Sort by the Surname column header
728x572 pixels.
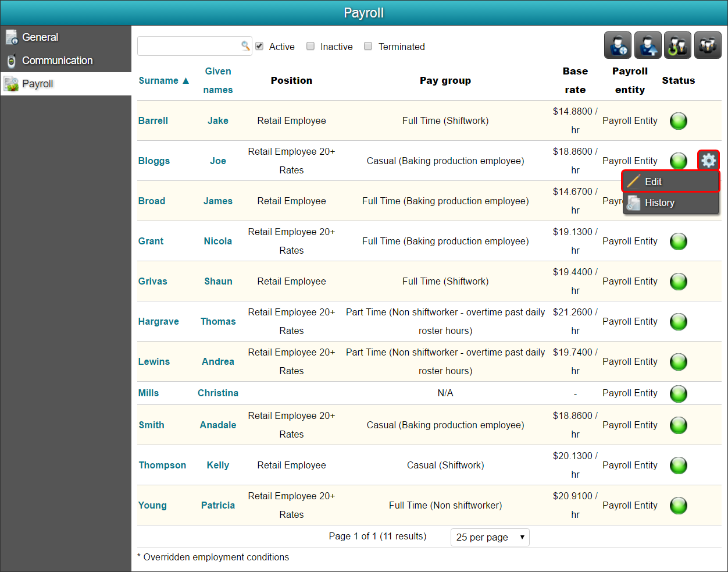(164, 80)
